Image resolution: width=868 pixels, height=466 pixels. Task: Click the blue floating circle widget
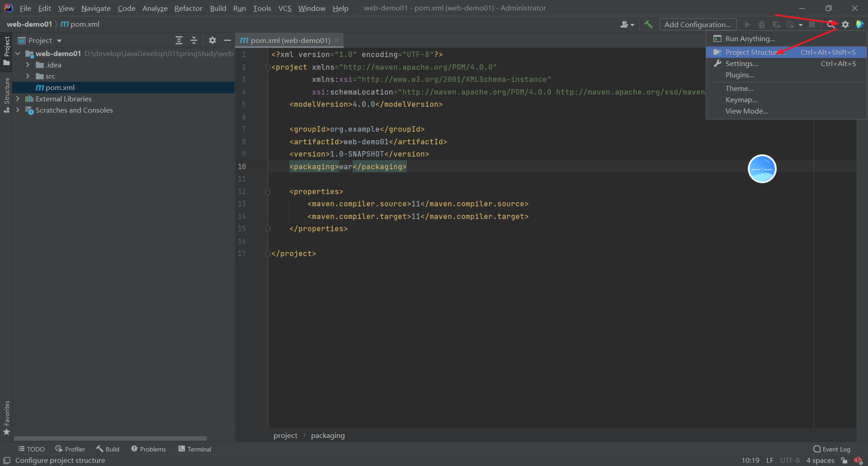(762, 169)
